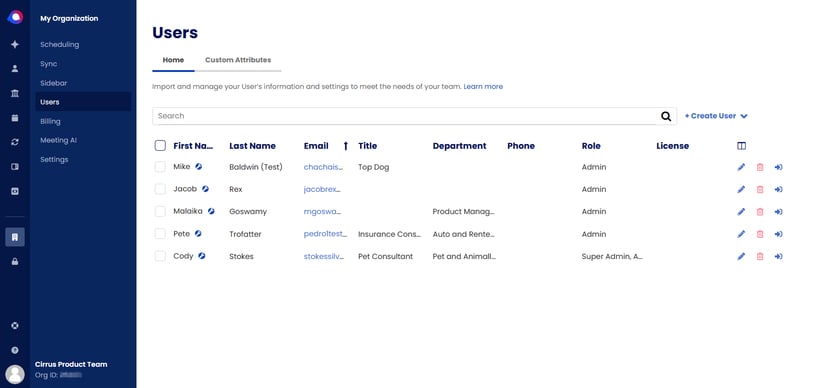
Task: Select Users in the organization menu
Action: click(83, 102)
